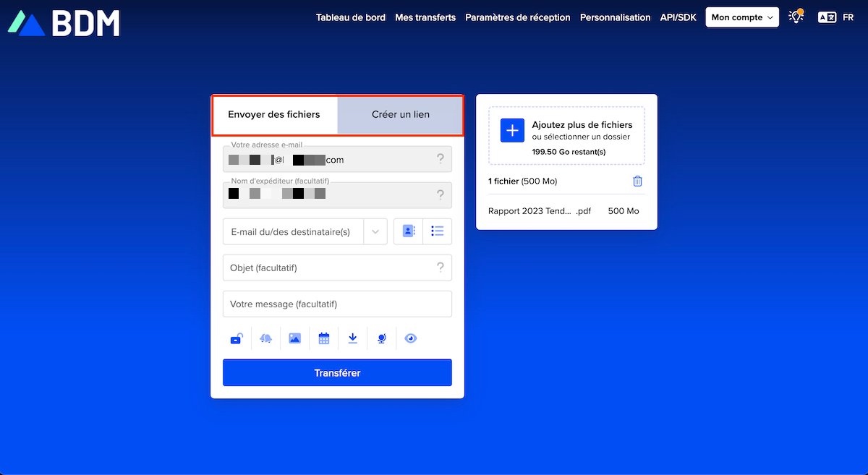Screen dimensions: 868x475
Task: Open the FR language selector
Action: (x=836, y=17)
